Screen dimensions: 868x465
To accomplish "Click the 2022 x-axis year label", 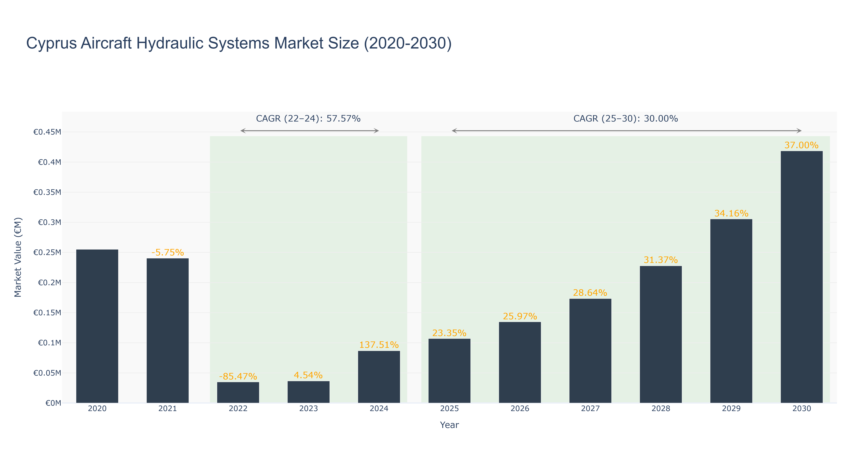I will pos(238,408).
